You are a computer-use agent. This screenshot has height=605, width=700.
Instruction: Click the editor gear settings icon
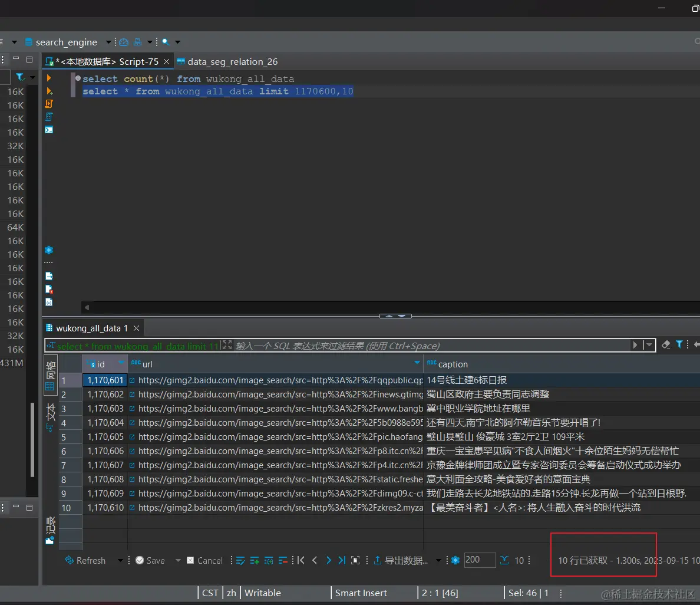coord(49,250)
